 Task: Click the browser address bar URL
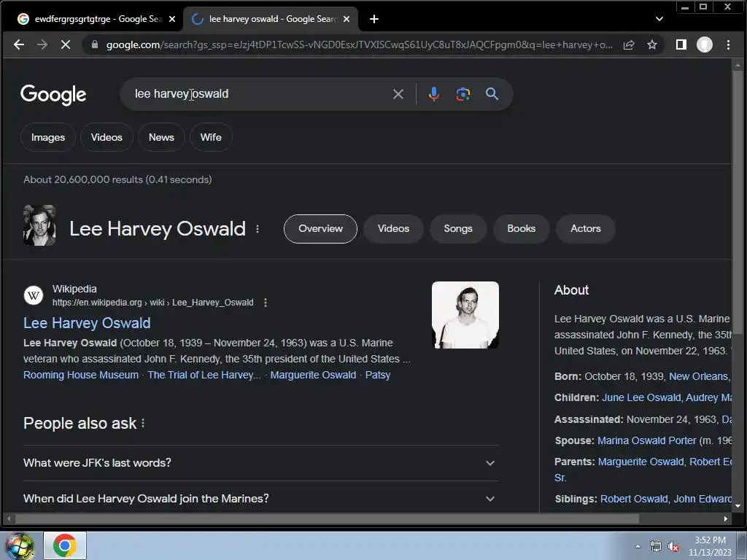(x=359, y=44)
